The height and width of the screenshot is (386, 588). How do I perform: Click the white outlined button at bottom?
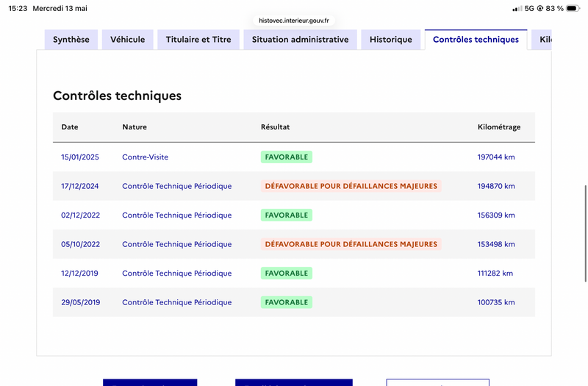click(x=437, y=382)
